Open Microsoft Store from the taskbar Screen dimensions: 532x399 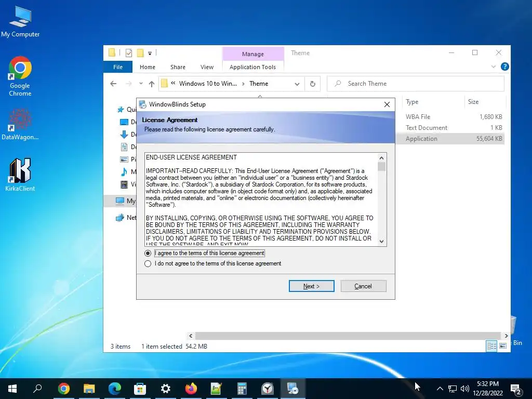pos(140,389)
